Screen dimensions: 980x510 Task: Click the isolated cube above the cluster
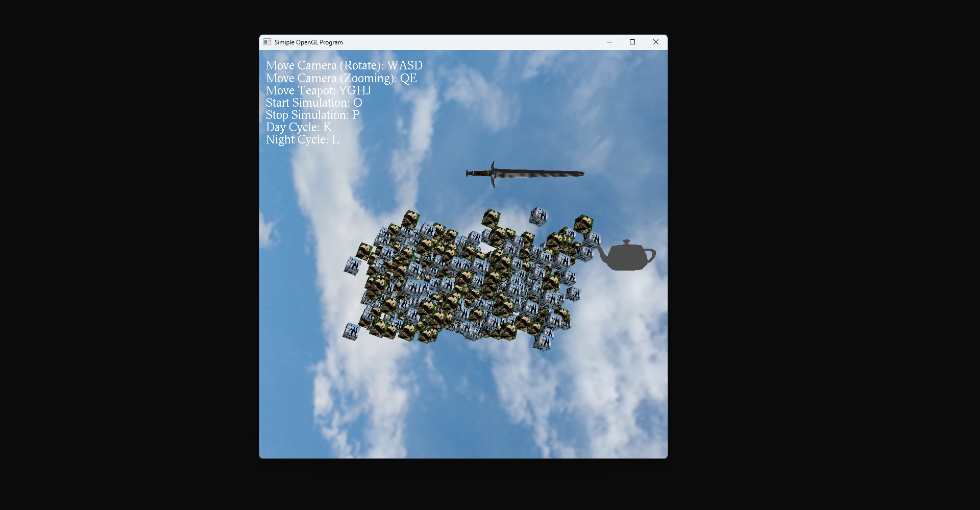538,216
